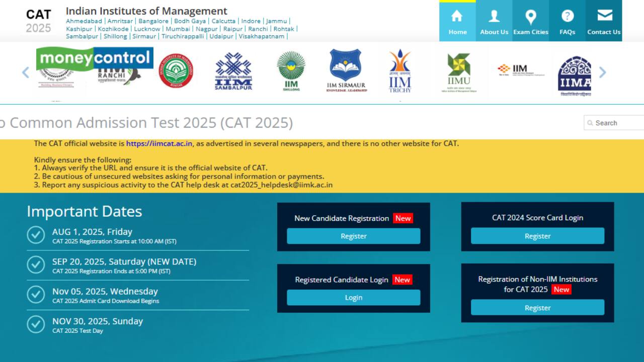Open the Contact Us envelope icon
The width and height of the screenshot is (644, 362).
[x=604, y=16]
